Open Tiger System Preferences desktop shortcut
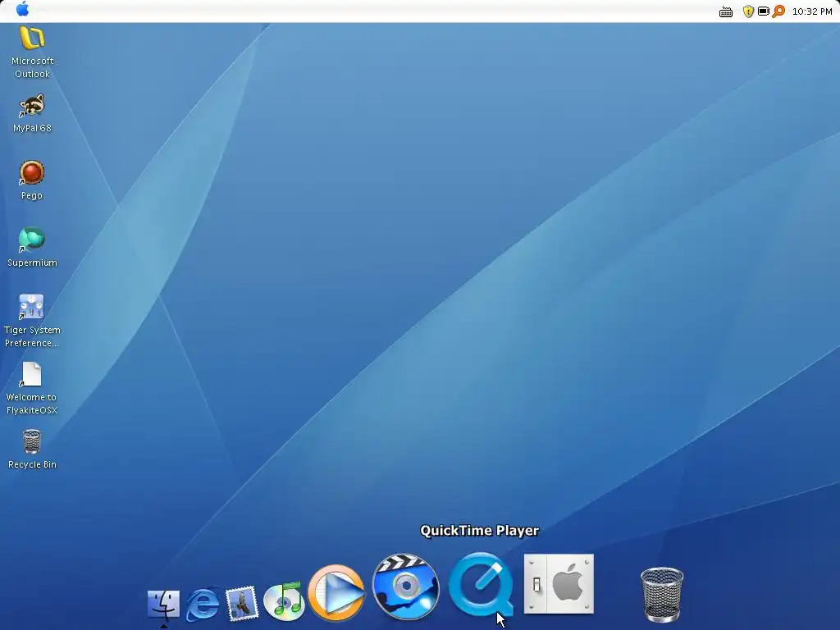 tap(32, 322)
